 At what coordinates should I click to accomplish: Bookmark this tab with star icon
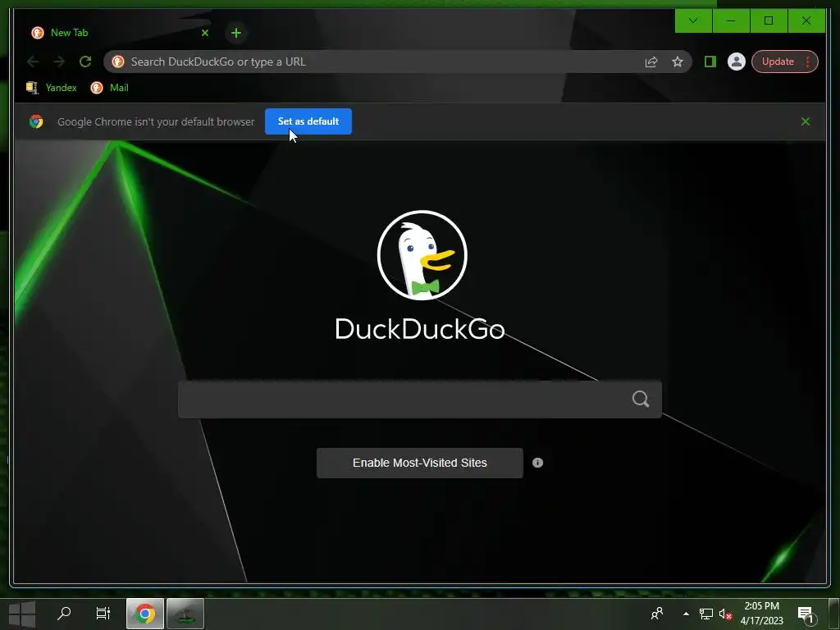677,62
